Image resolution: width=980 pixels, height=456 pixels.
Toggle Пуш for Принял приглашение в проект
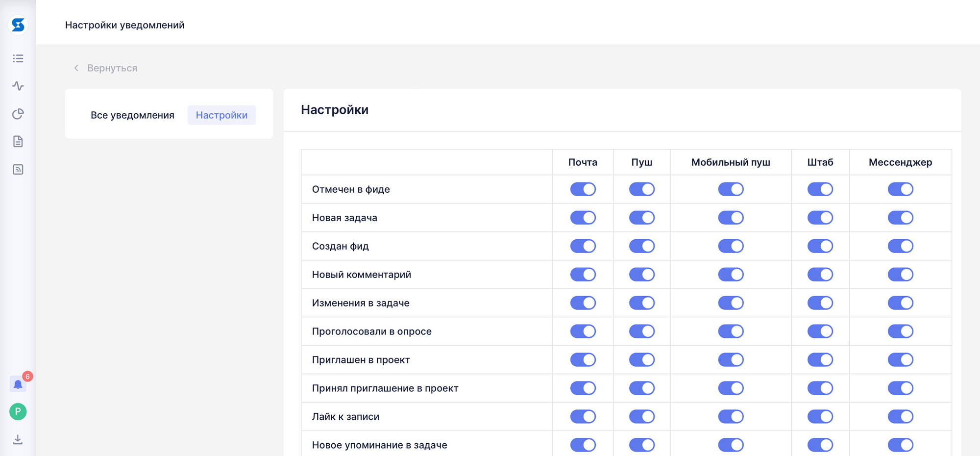point(642,388)
